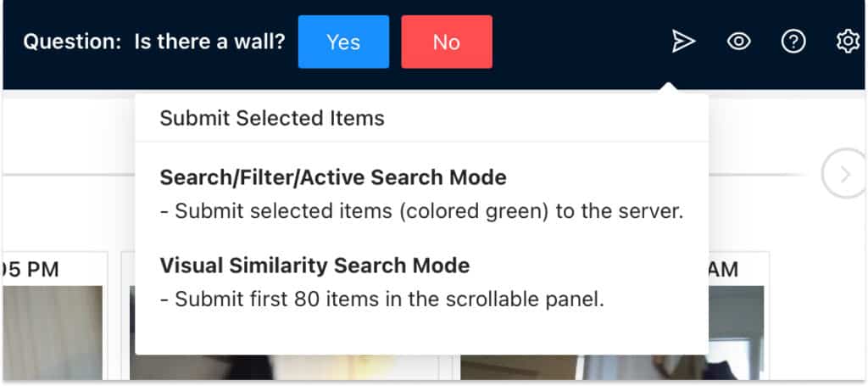Image resolution: width=868 pixels, height=386 pixels.
Task: Select the thumbnail labeled AM
Action: pos(736,333)
